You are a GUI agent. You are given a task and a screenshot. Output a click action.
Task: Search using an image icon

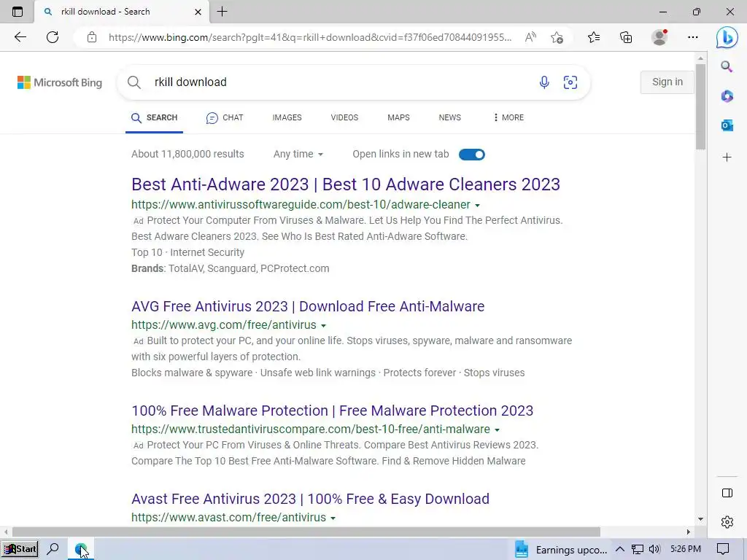[570, 82]
